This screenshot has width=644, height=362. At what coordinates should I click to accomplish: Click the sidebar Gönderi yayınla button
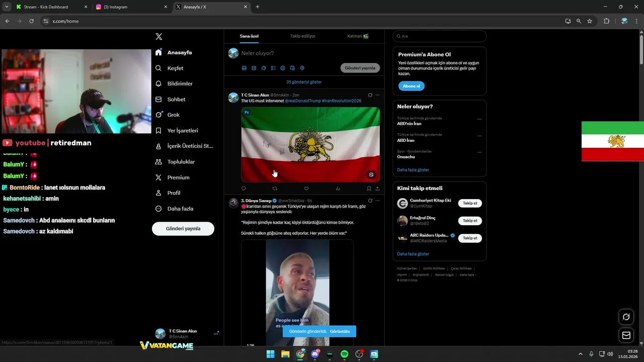(183, 229)
